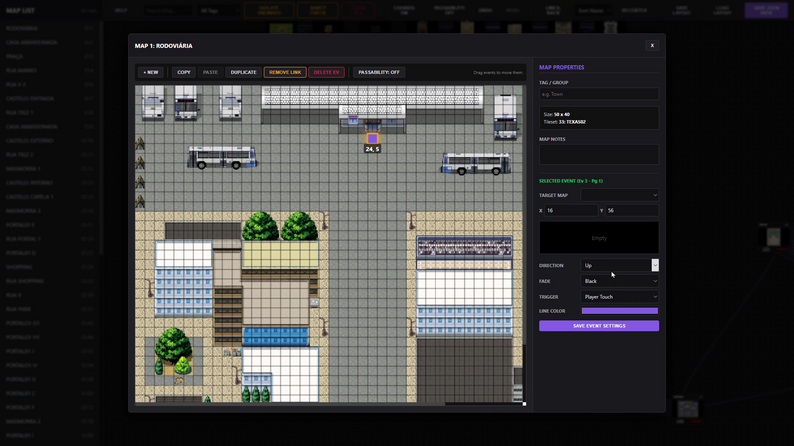Select PRAÇA in the map list
Image resolution: width=794 pixels, height=446 pixels.
click(50, 56)
